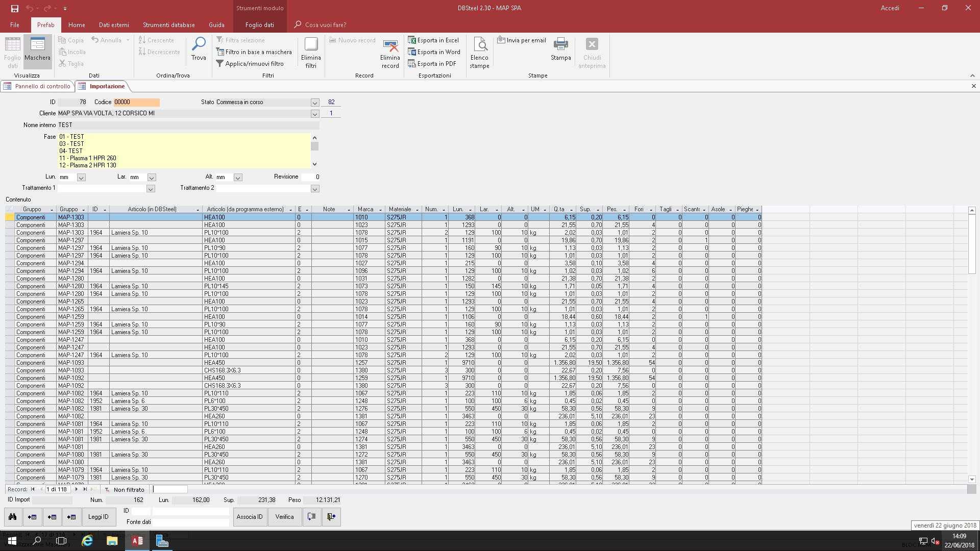The height and width of the screenshot is (551, 980).
Task: Go to next record with the navigator arrow
Action: (77, 489)
